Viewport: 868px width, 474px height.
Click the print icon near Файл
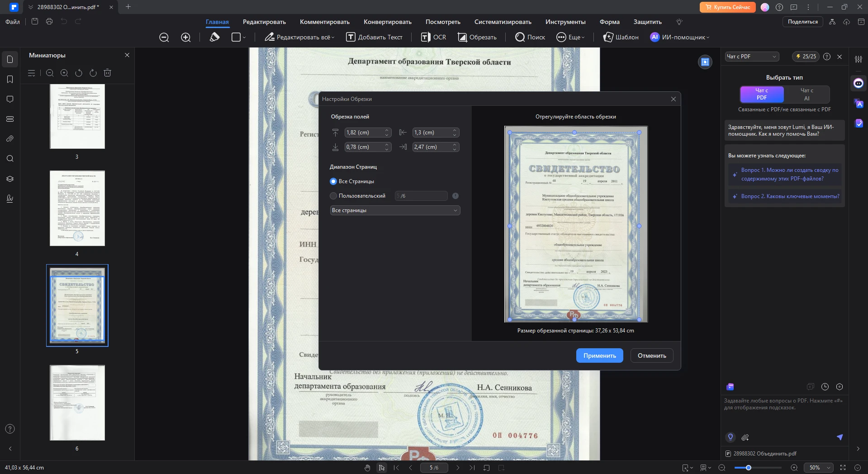pyautogui.click(x=49, y=21)
